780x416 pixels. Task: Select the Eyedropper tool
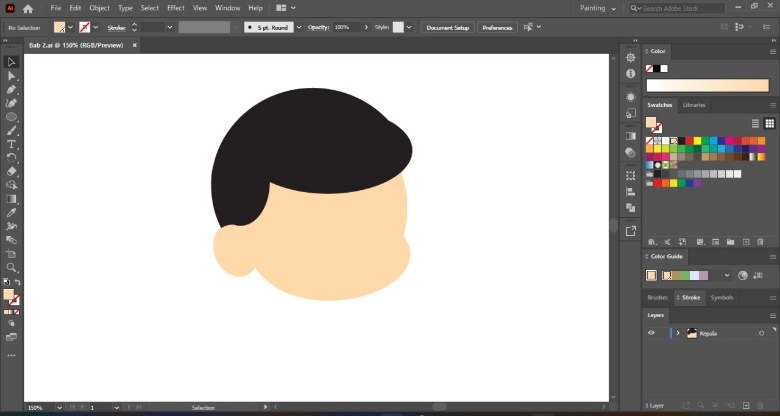[11, 213]
